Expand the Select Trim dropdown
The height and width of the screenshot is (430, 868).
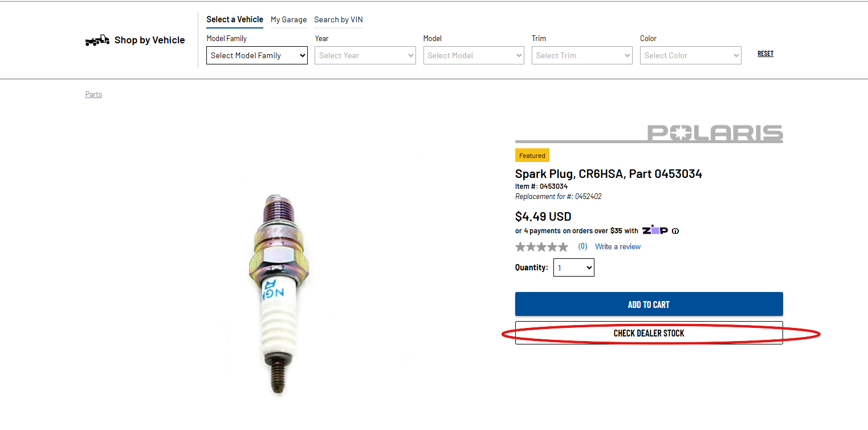(x=582, y=55)
